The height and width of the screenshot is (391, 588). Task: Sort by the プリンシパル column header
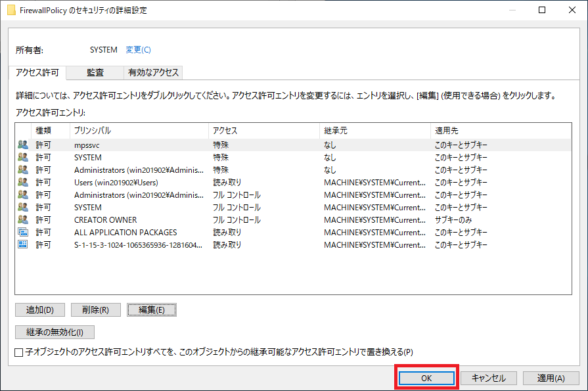click(x=139, y=131)
